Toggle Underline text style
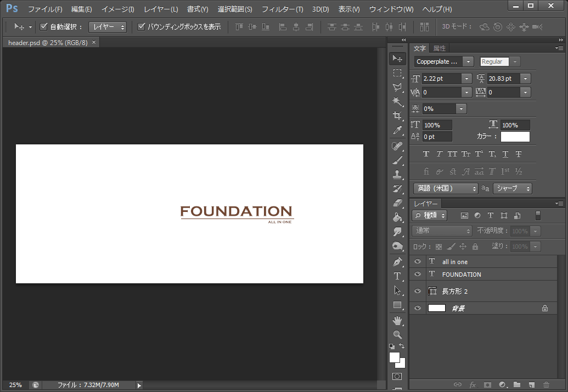Screen dimensions: 568x392 click(x=505, y=154)
